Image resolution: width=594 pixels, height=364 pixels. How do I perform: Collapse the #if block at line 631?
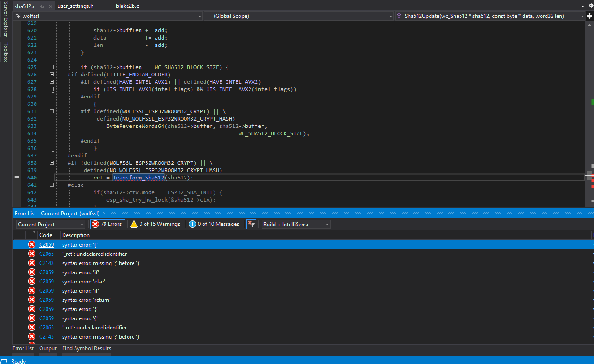click(52, 110)
